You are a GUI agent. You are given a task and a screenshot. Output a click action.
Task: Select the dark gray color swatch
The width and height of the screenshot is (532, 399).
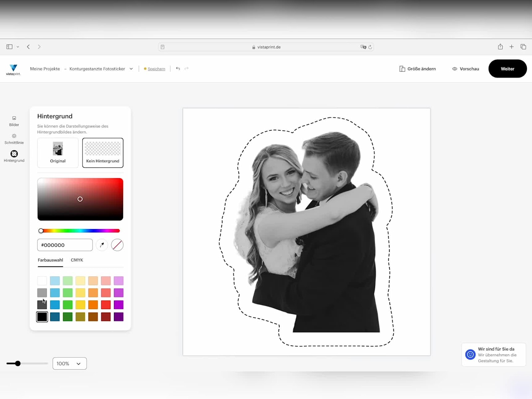click(x=42, y=305)
